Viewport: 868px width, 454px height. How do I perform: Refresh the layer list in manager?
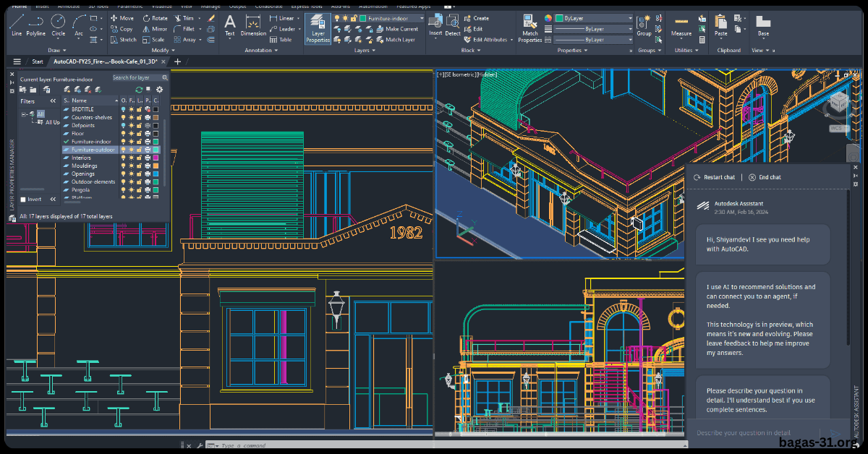click(x=139, y=90)
